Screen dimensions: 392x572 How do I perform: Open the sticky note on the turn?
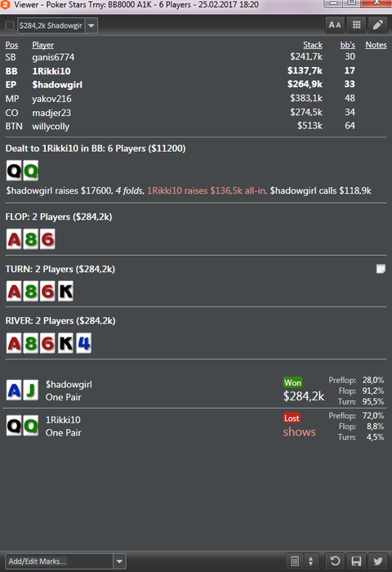(x=381, y=269)
